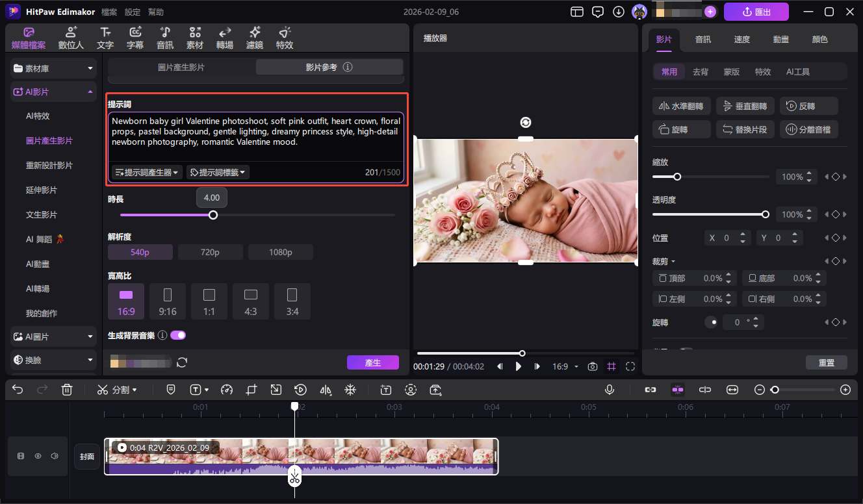Screen dimensions: 863x504
Task: Open the voiceover recording microphone tool
Action: [x=609, y=389]
